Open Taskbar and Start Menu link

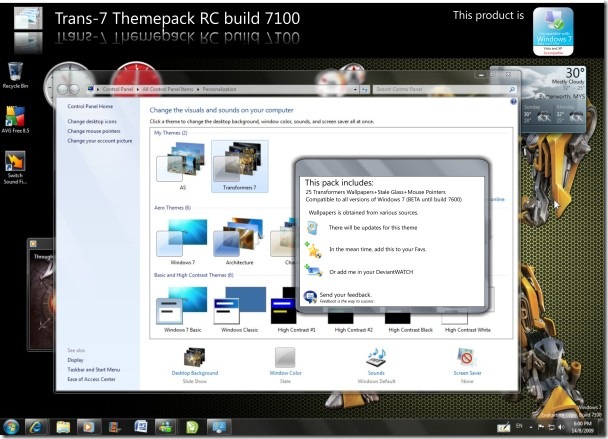click(93, 370)
